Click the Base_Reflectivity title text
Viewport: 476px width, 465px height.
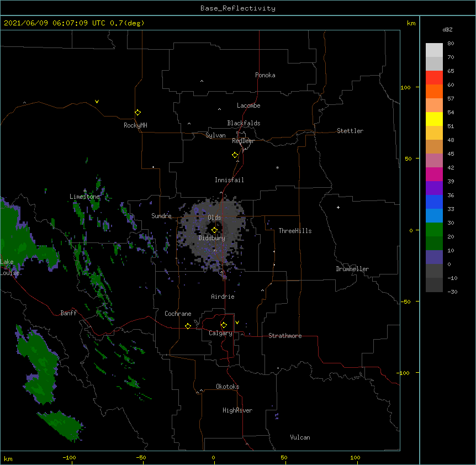point(238,8)
